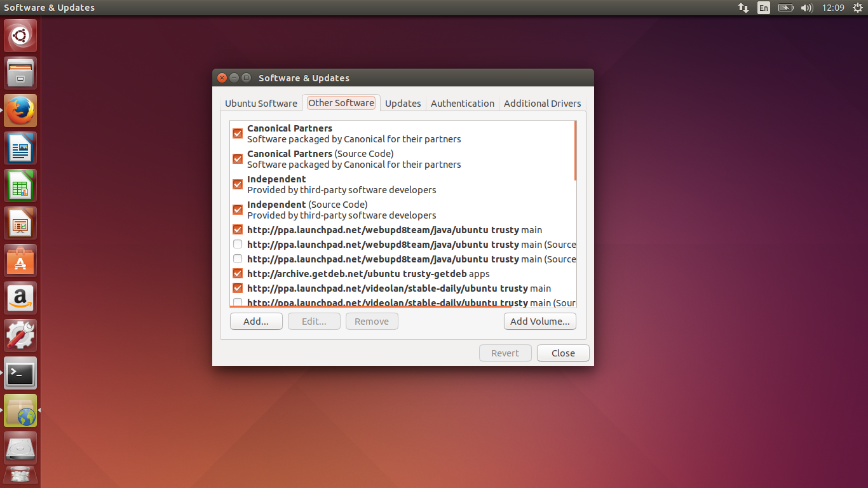
Task: Open Ubuntu Software Center
Action: tap(20, 261)
